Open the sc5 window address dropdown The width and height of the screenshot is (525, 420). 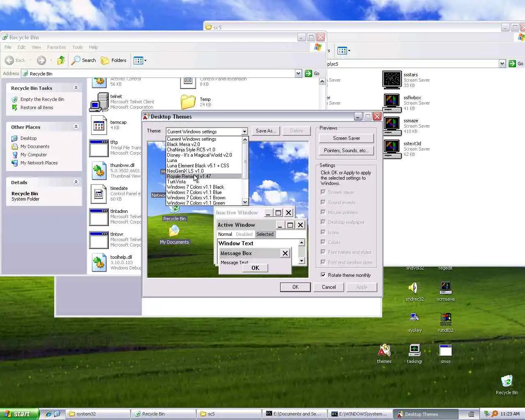point(502,64)
